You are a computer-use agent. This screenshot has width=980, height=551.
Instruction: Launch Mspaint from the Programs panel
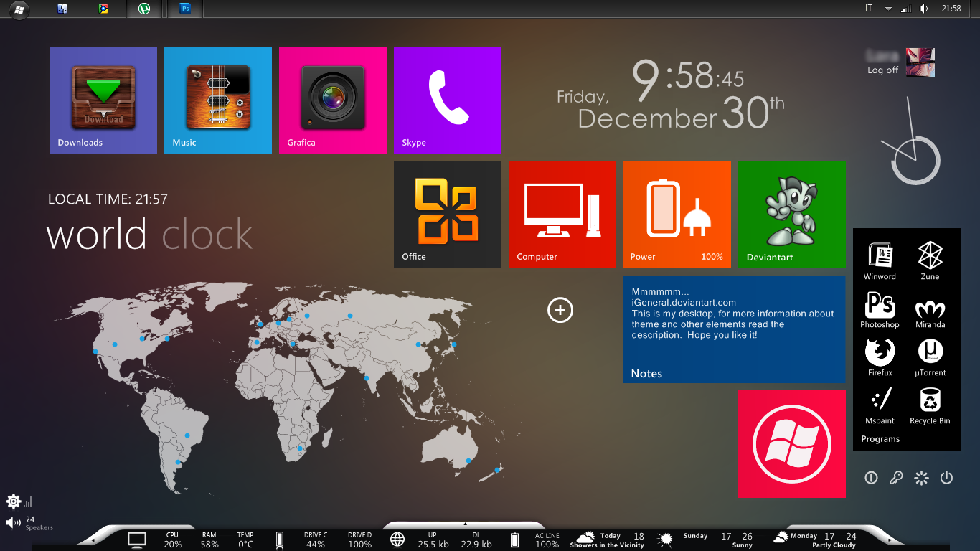880,406
